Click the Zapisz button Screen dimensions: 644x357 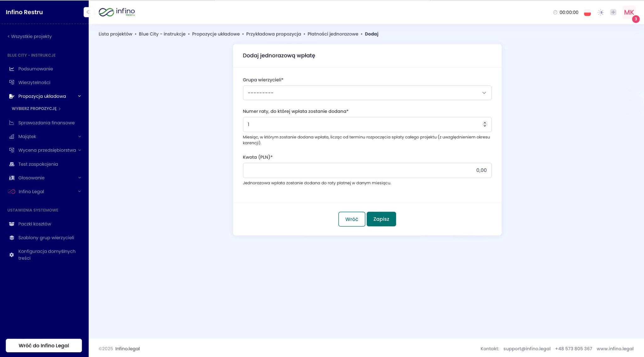click(381, 219)
